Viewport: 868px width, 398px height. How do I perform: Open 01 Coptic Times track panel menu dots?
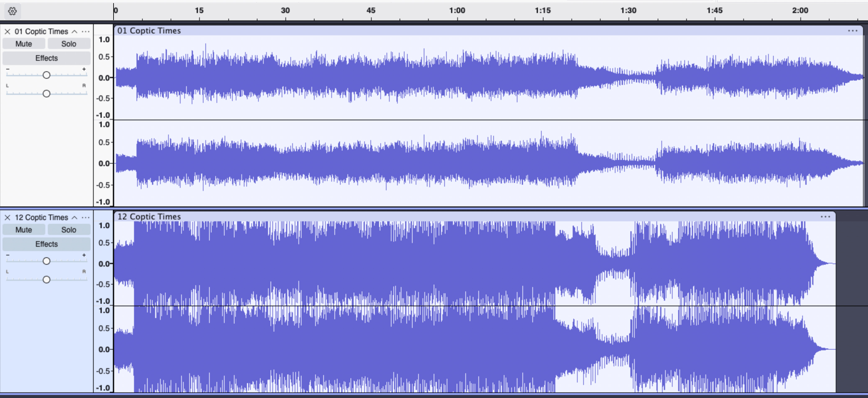coord(86,31)
